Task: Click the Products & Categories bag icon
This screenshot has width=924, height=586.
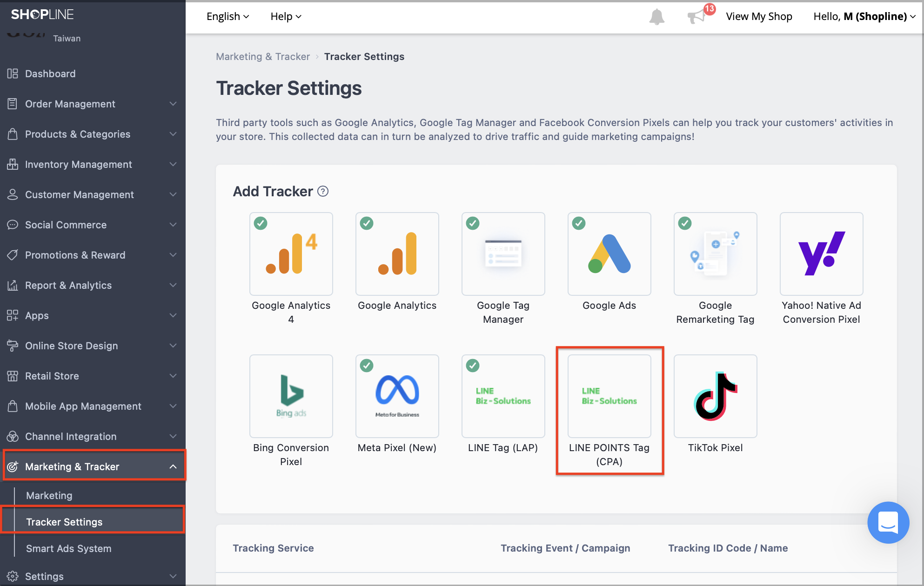Action: pos(13,134)
